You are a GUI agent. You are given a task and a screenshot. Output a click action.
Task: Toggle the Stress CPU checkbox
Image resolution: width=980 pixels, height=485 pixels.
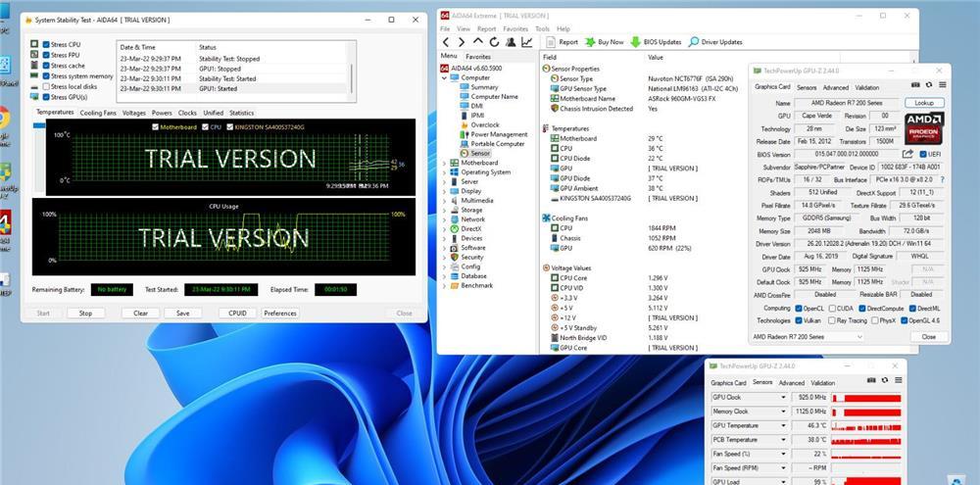pyautogui.click(x=46, y=45)
